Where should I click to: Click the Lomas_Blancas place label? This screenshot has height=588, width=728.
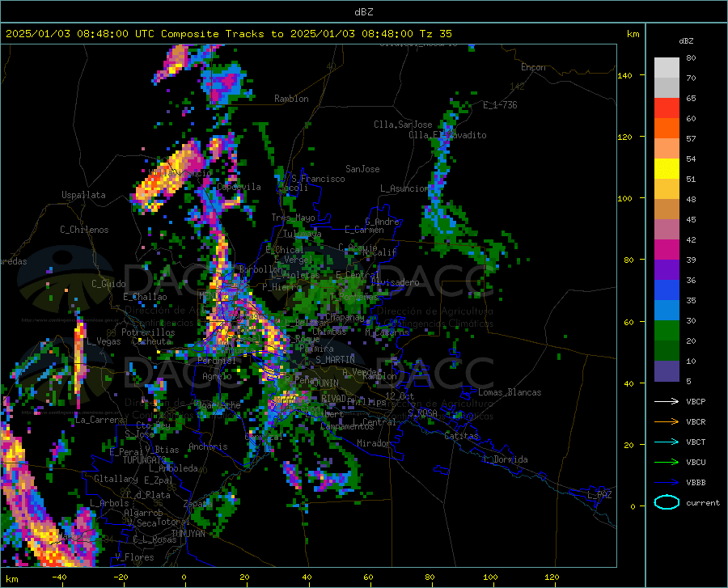pyautogui.click(x=510, y=392)
